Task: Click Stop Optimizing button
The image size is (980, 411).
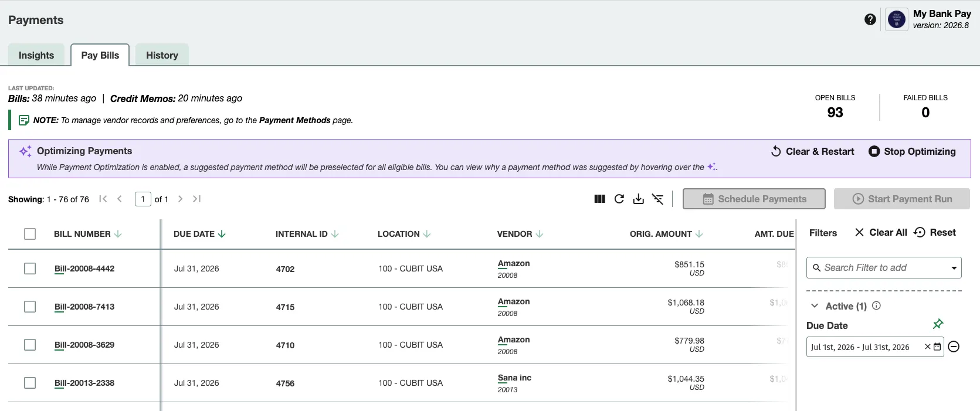Action: (x=912, y=151)
